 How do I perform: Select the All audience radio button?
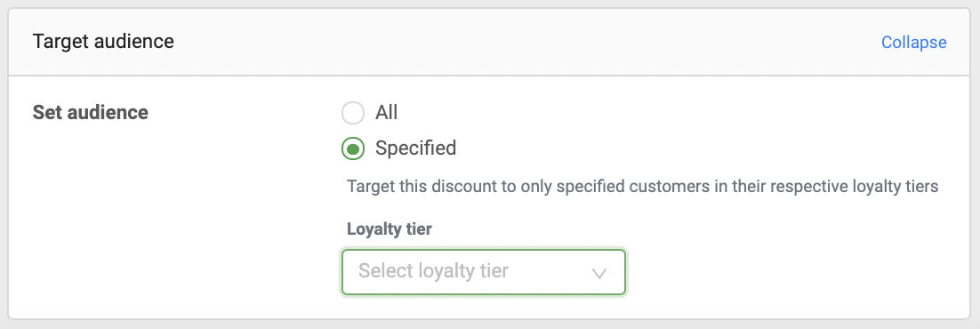(352, 113)
